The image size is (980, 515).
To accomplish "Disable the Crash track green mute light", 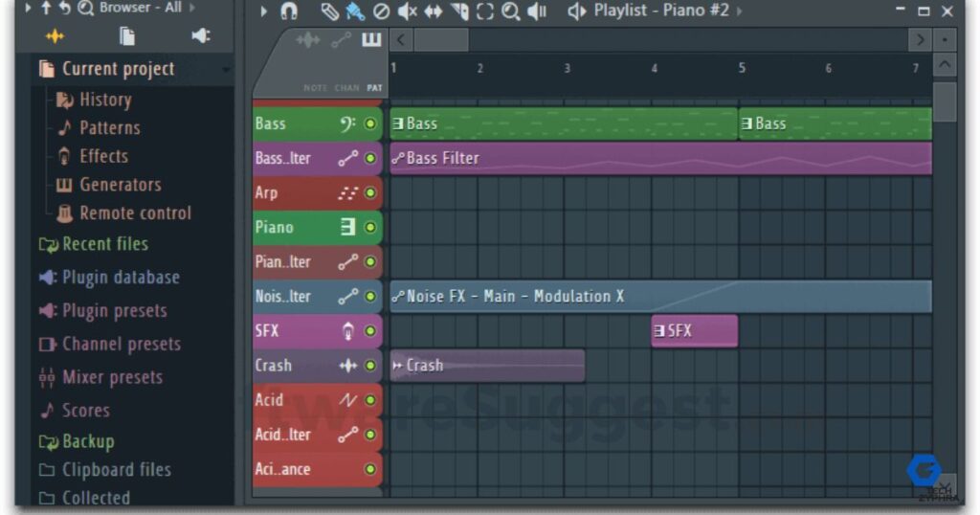I will click(370, 366).
